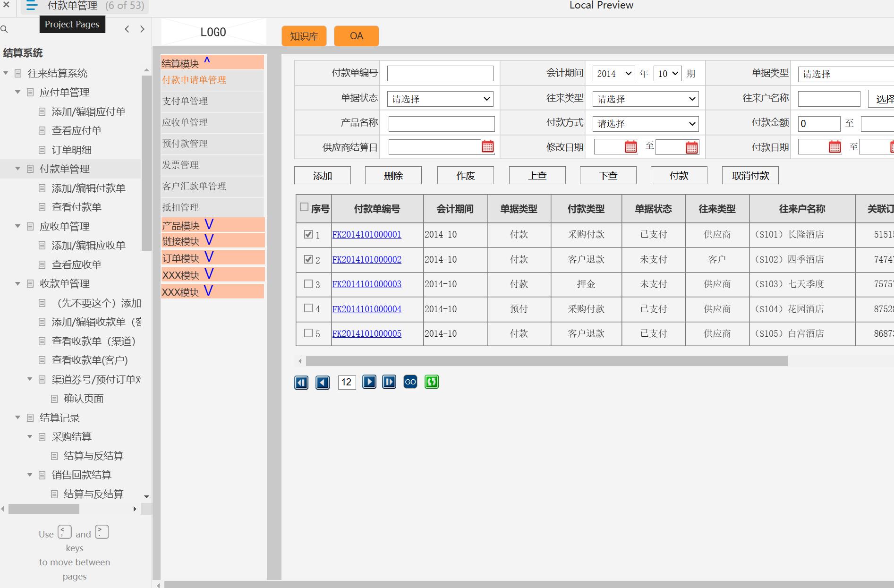The height and width of the screenshot is (588, 894).
Task: Click the 作废 button
Action: 466,176
